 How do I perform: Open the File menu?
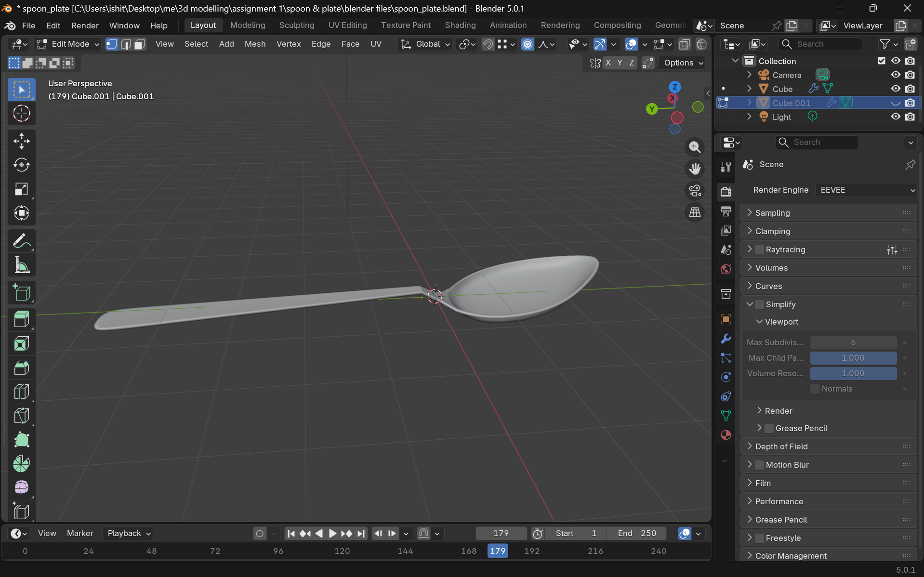point(29,26)
